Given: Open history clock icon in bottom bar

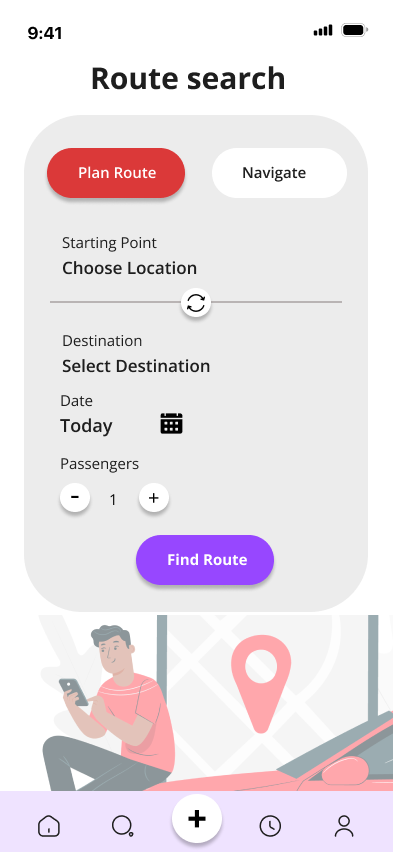Looking at the screenshot, I should point(270,826).
